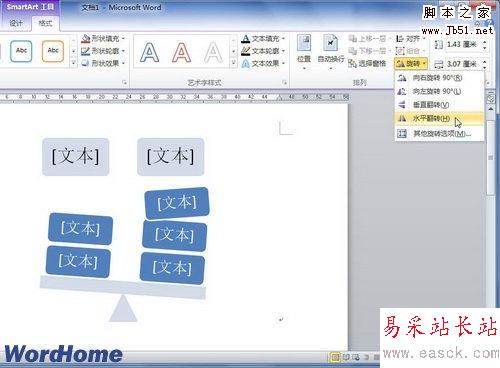Open the 位置 position button
500x368 pixels.
[x=304, y=52]
